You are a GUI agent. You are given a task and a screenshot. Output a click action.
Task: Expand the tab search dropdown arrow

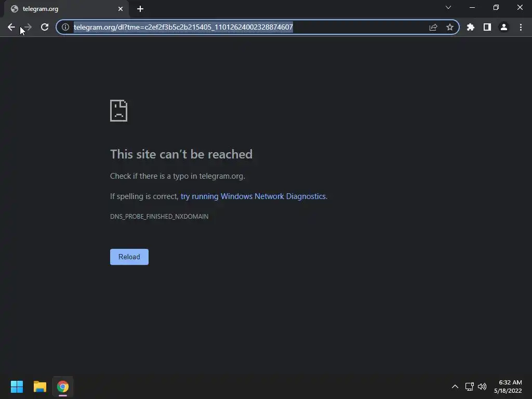pos(448,7)
